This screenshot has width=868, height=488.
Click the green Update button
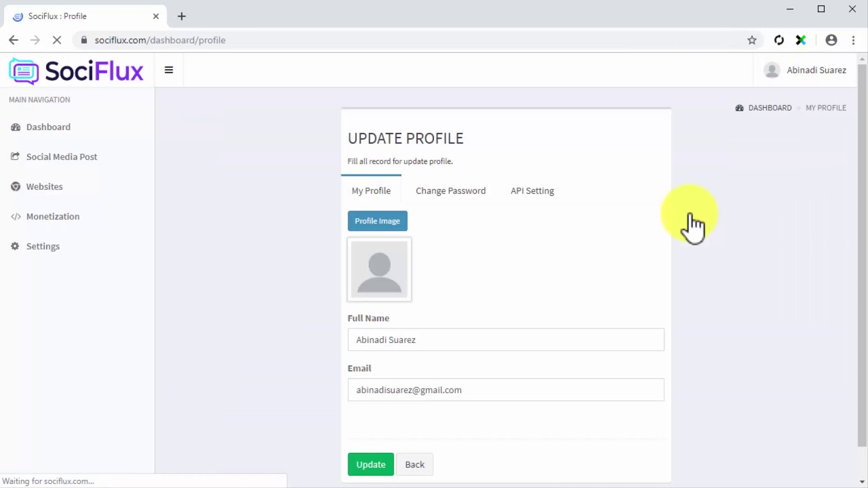[x=371, y=464]
